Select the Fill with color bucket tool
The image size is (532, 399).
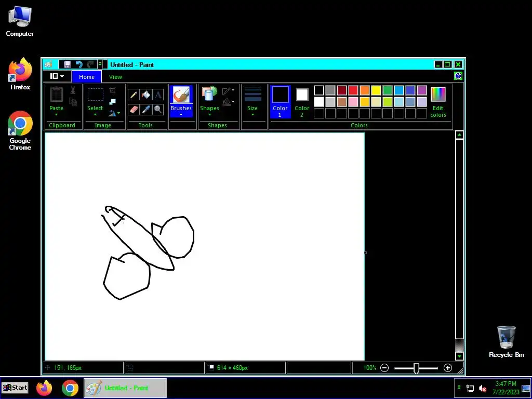pyautogui.click(x=146, y=95)
